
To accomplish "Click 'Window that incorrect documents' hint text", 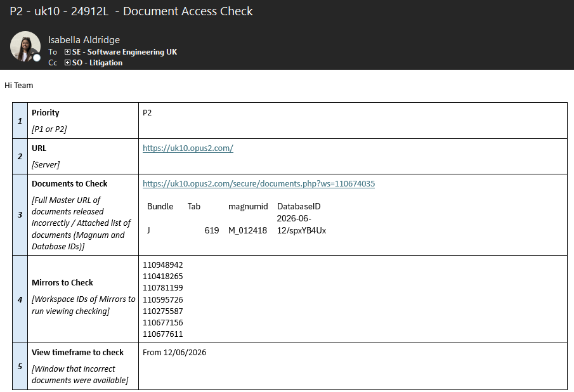I will point(80,374).
